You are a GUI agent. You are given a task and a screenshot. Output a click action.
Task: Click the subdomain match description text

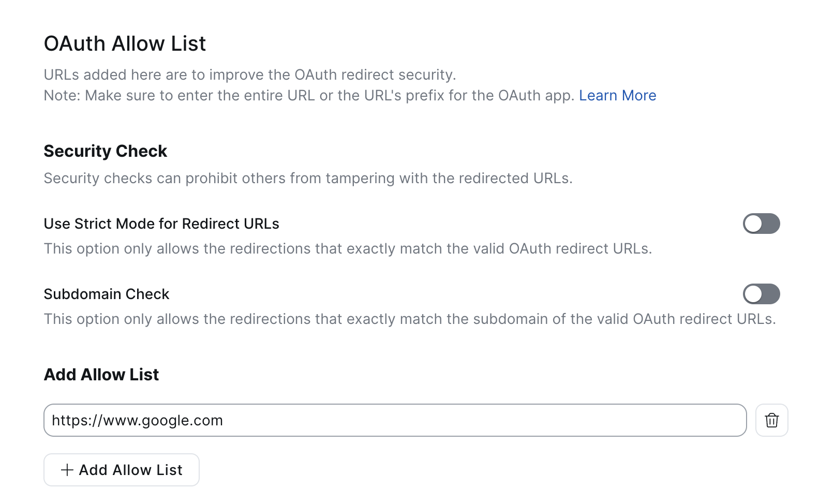click(410, 319)
